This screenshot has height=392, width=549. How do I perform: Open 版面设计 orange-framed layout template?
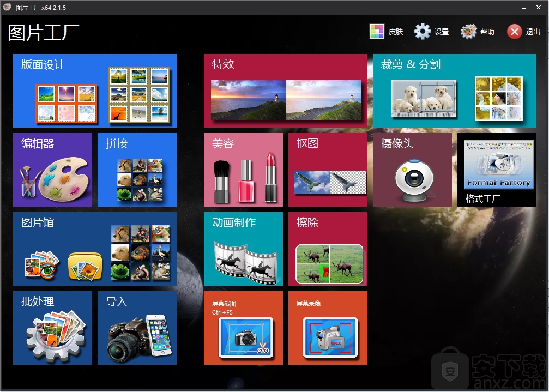(66, 104)
